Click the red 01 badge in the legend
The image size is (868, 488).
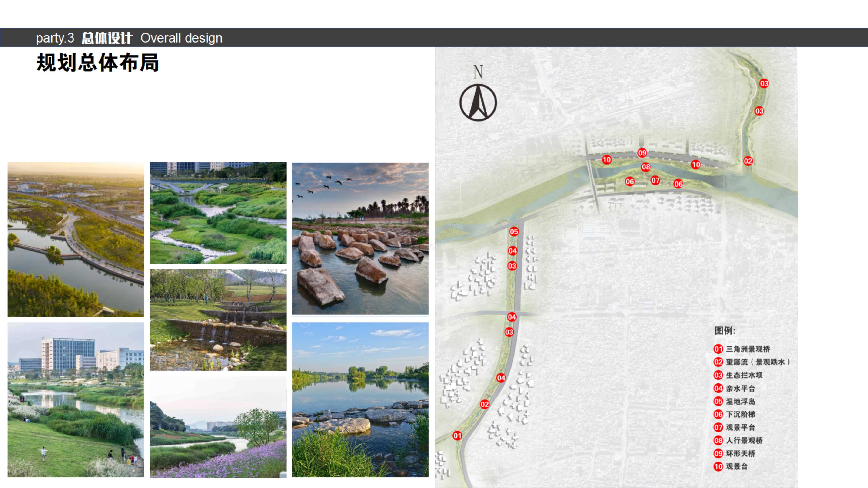point(718,349)
